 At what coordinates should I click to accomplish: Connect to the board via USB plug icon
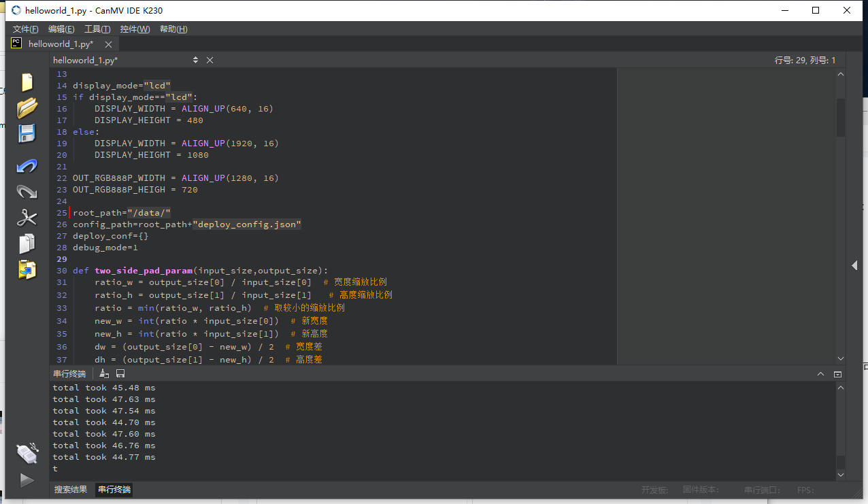pos(27,453)
